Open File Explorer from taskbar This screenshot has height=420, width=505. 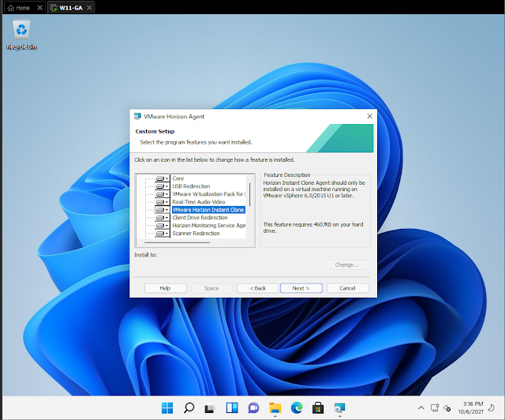[x=275, y=408]
